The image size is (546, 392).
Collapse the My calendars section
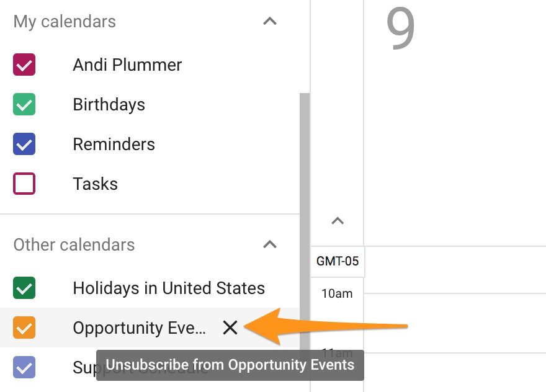point(269,20)
